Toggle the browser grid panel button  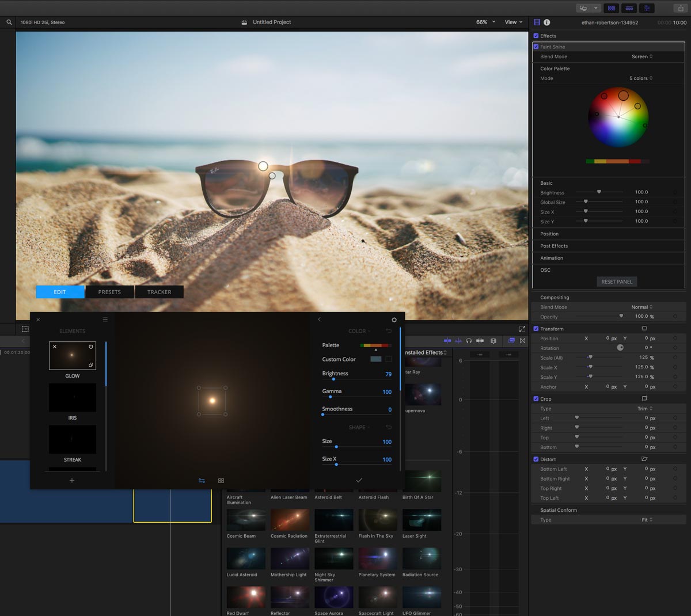point(611,8)
